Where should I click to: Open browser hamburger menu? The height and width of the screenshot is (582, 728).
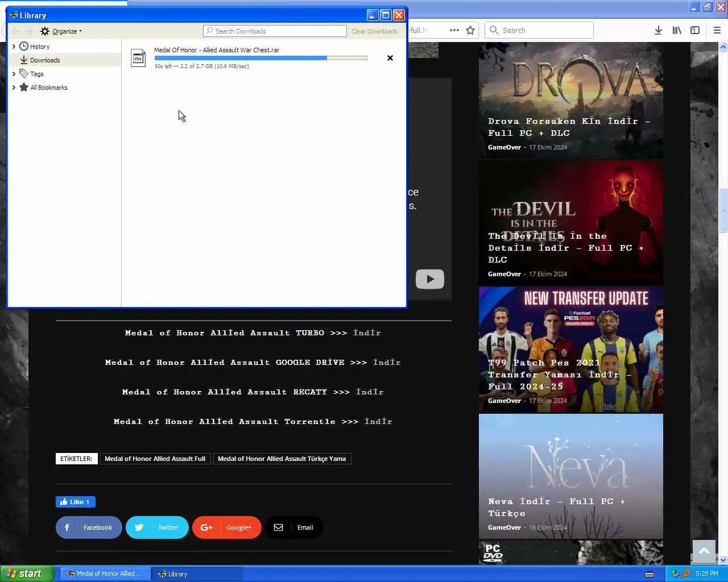[x=717, y=30]
